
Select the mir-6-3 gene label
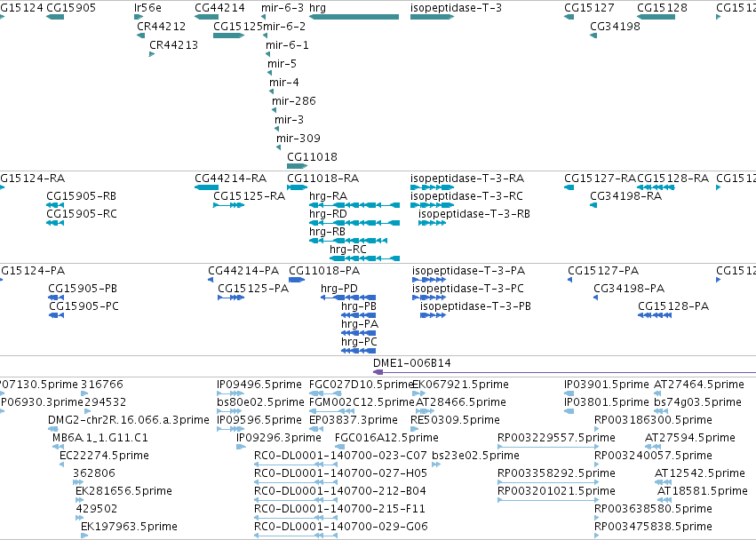[283, 8]
